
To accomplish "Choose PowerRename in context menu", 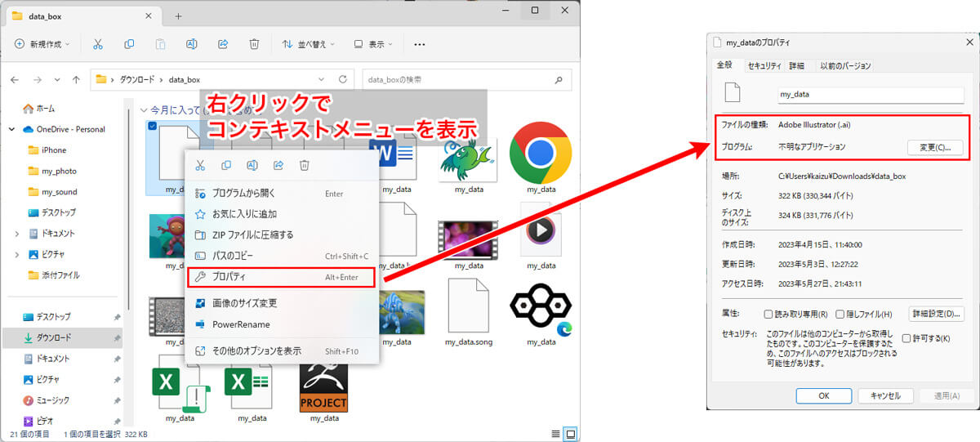I will point(283,324).
